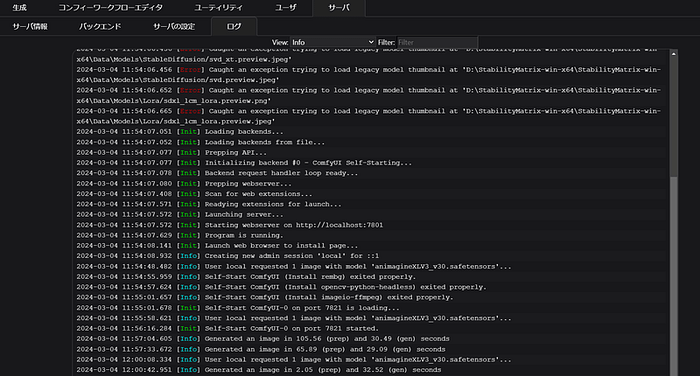
Task: Click the 'Generated an image in 105.56 (prep)' line
Action: tap(263, 339)
